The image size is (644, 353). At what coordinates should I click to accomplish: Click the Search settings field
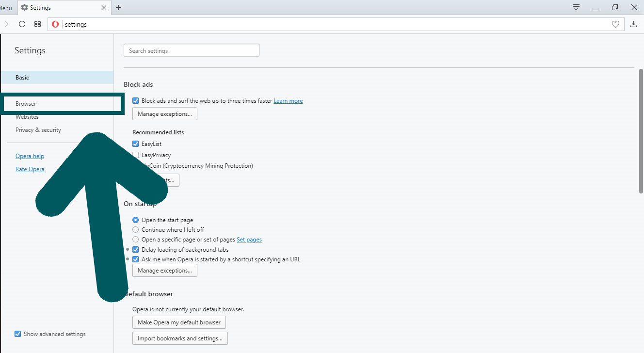point(192,50)
